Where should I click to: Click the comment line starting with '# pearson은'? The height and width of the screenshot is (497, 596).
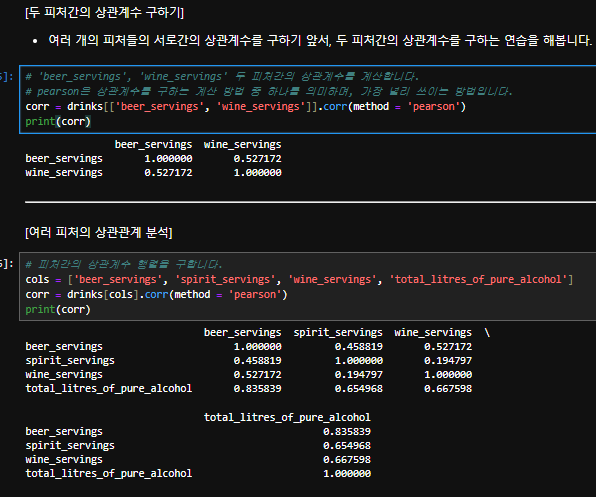tap(269, 92)
